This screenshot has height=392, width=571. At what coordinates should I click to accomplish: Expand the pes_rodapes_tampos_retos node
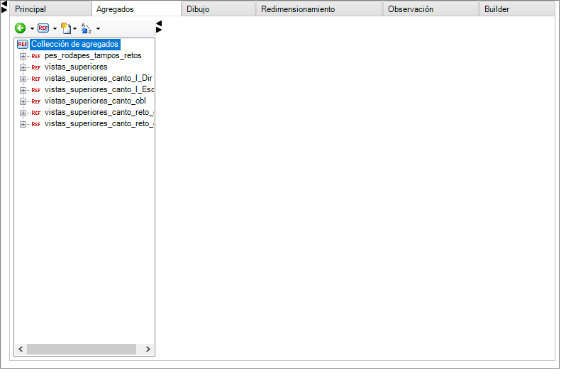pyautogui.click(x=23, y=56)
